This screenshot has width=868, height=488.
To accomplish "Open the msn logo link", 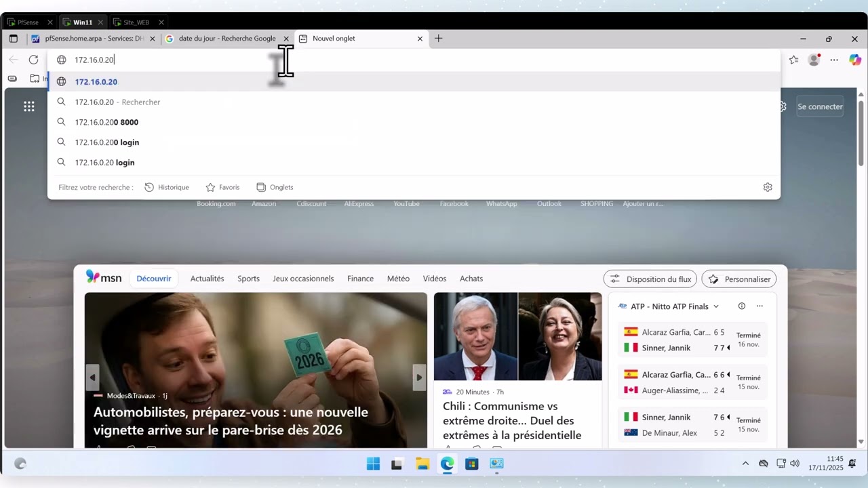I will coord(104,278).
